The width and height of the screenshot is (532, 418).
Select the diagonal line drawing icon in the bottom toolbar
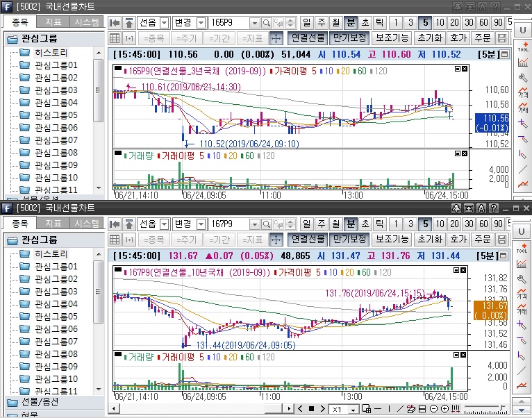pyautogui.click(x=399, y=409)
